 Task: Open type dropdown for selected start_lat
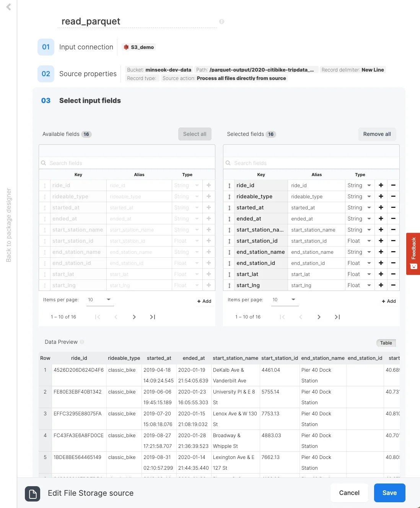(360, 274)
